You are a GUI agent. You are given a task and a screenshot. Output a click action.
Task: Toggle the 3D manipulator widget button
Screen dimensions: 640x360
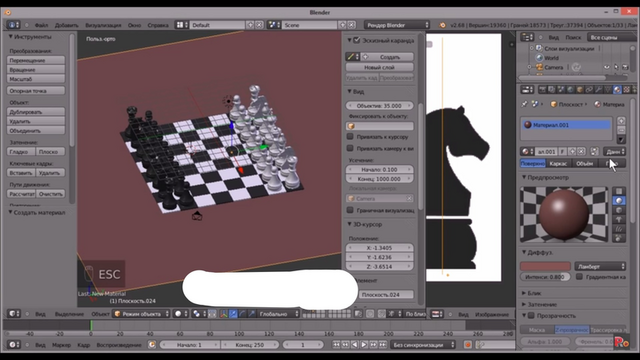[x=224, y=313]
